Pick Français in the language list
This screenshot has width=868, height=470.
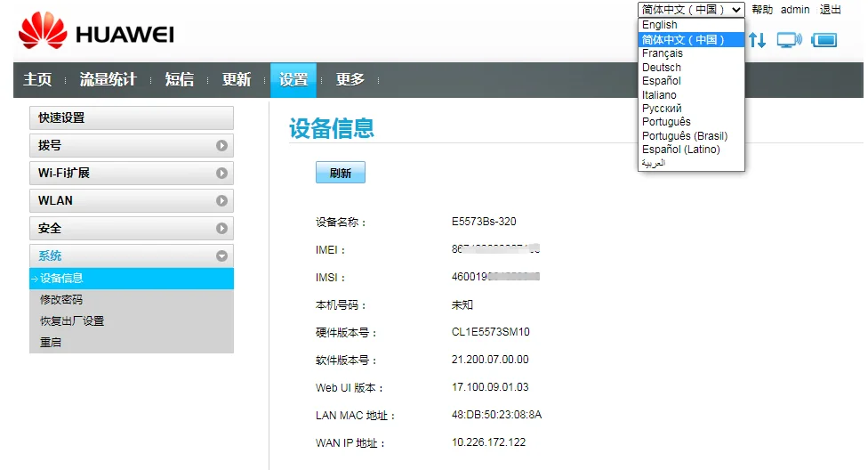point(691,53)
